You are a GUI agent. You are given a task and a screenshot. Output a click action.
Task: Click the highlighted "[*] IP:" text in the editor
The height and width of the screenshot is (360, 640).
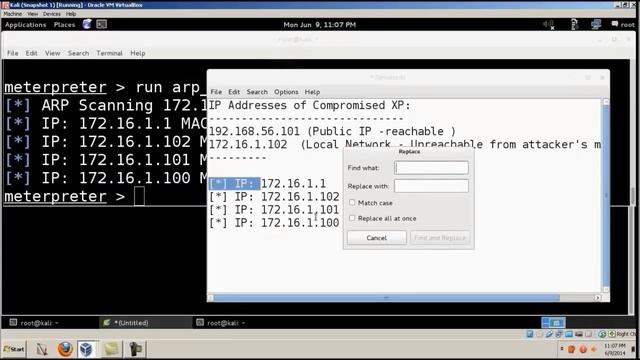[234, 184]
